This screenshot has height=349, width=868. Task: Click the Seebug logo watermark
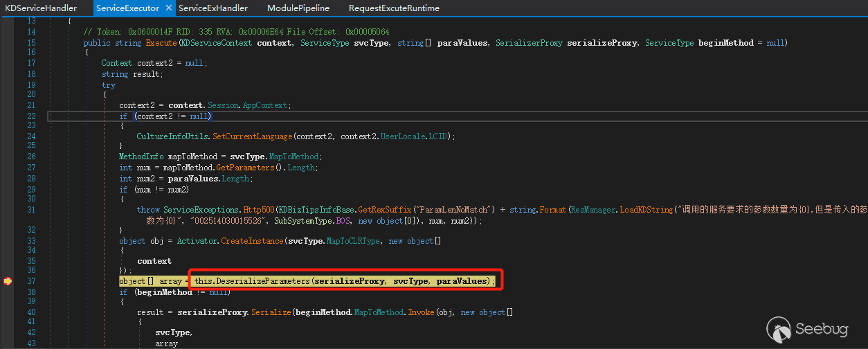pyautogui.click(x=807, y=329)
